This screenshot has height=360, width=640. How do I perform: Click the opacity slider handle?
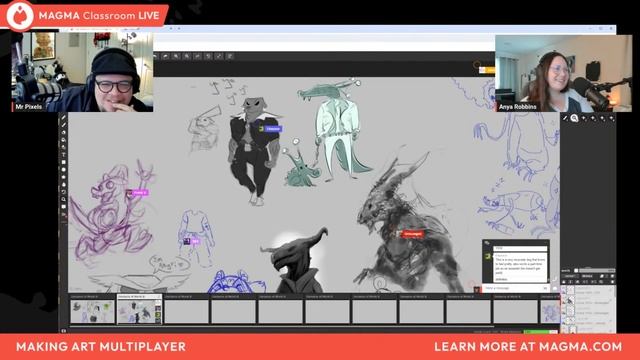pyautogui.click(x=576, y=270)
